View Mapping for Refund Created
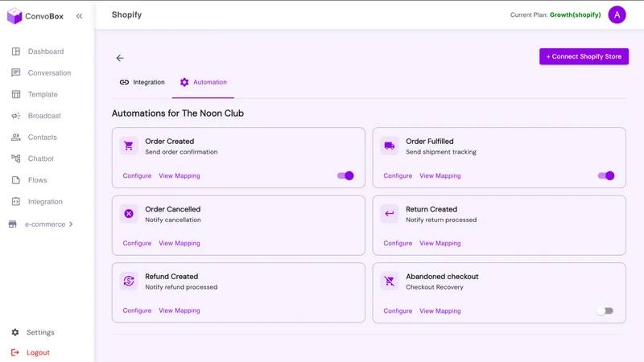 [x=180, y=311]
